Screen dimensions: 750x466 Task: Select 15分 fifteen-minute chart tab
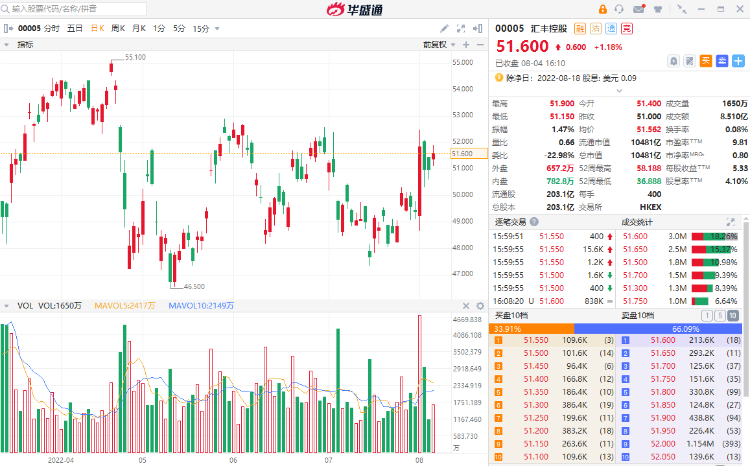pyautogui.click(x=201, y=29)
